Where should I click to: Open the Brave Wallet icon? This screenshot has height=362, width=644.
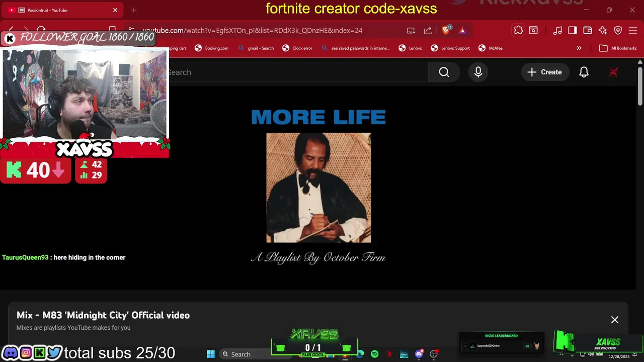point(588,30)
